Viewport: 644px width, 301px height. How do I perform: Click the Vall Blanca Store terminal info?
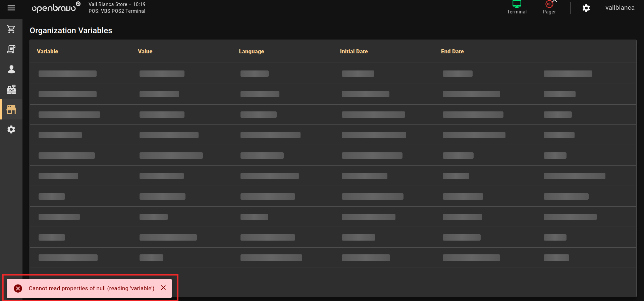coord(117,8)
